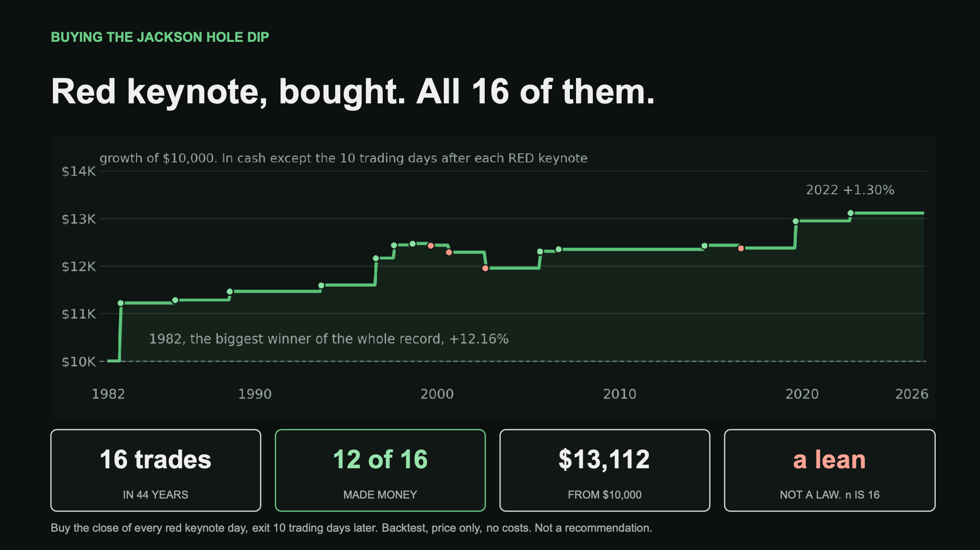The width and height of the screenshot is (980, 550).
Task: Click the backtest disclaimer footnote
Action: point(352,528)
